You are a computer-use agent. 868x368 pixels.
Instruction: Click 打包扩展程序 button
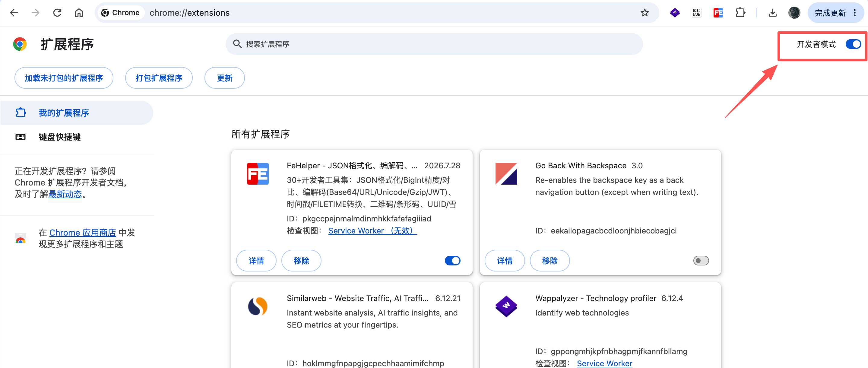(x=159, y=78)
